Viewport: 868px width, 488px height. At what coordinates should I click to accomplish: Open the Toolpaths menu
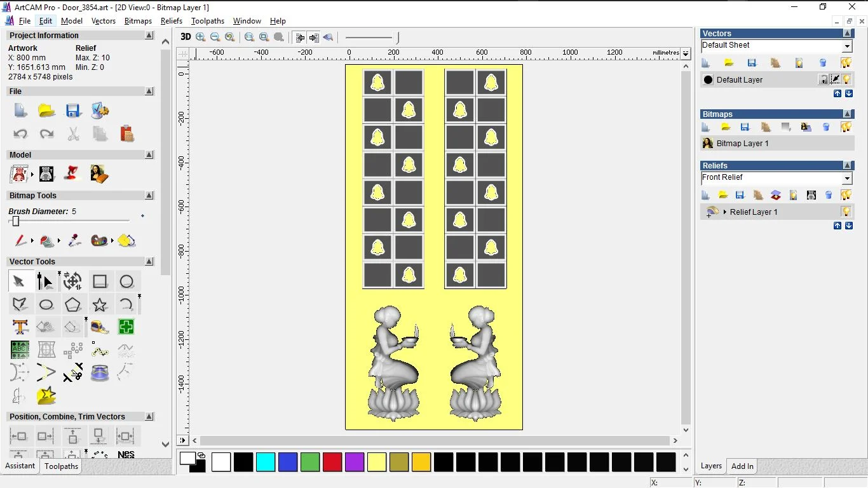[x=207, y=21]
